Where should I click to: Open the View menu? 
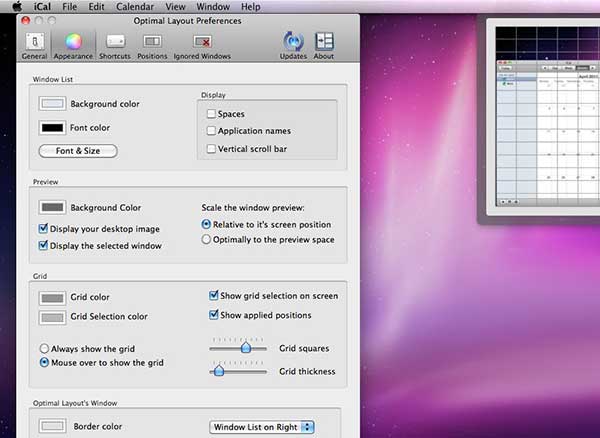click(175, 7)
